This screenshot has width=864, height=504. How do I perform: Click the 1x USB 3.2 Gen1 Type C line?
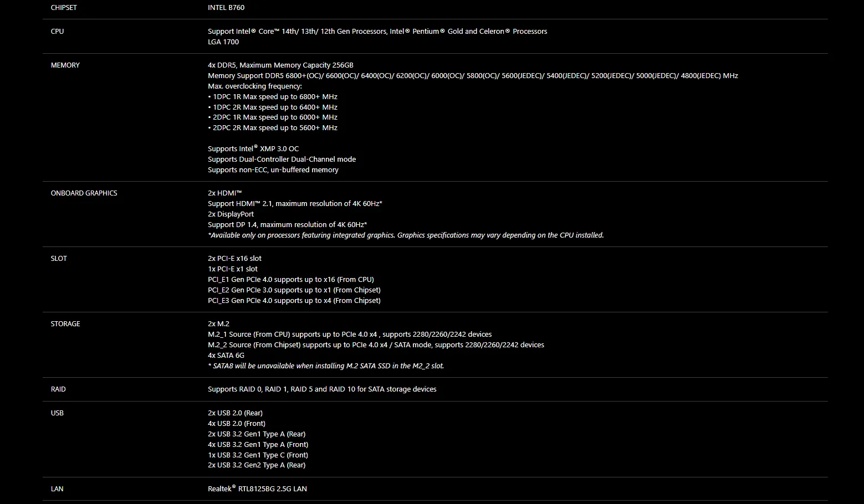258,455
